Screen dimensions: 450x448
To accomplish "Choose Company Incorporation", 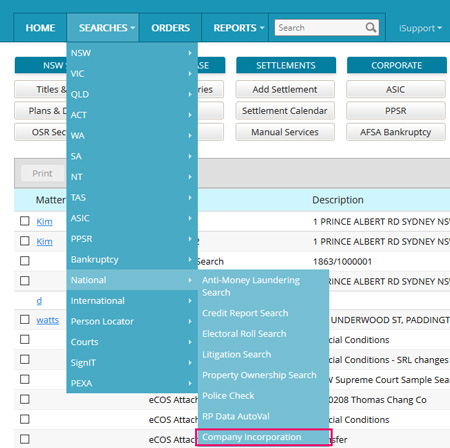I will pos(263,437).
